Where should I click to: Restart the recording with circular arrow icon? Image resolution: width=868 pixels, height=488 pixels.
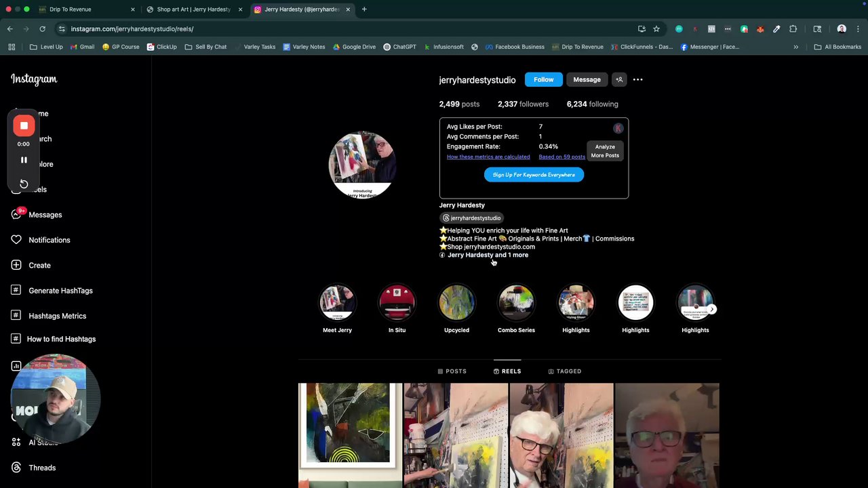pyautogui.click(x=24, y=184)
